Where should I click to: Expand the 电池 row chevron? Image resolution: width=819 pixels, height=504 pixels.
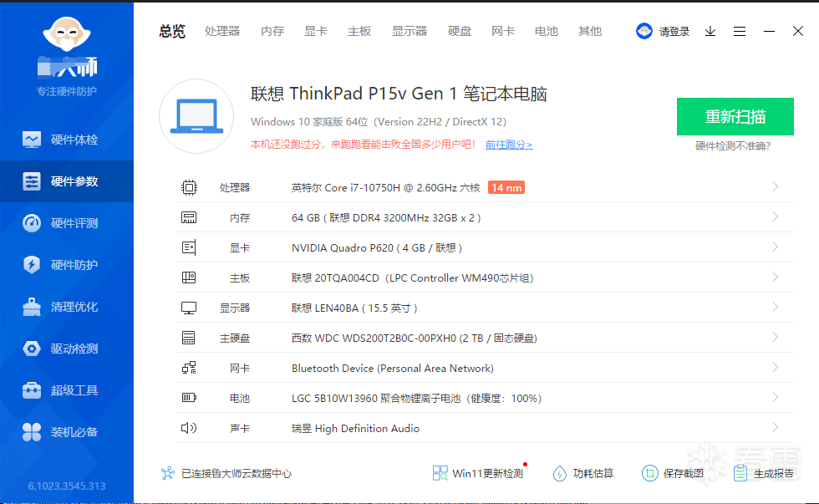tap(776, 398)
